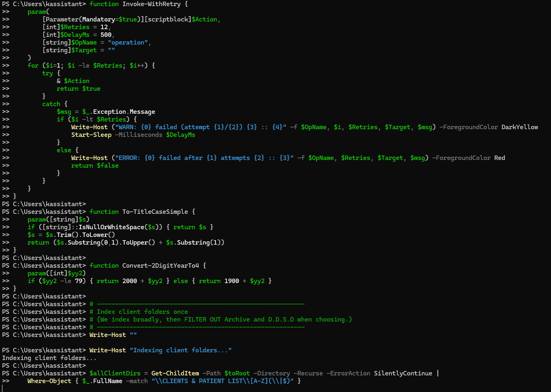Click the param([int]$yy2) declaration

click(57, 273)
